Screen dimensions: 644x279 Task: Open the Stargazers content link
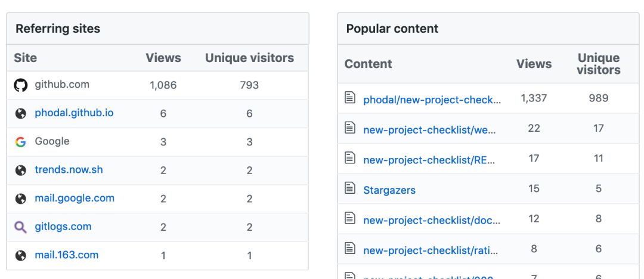coord(389,190)
